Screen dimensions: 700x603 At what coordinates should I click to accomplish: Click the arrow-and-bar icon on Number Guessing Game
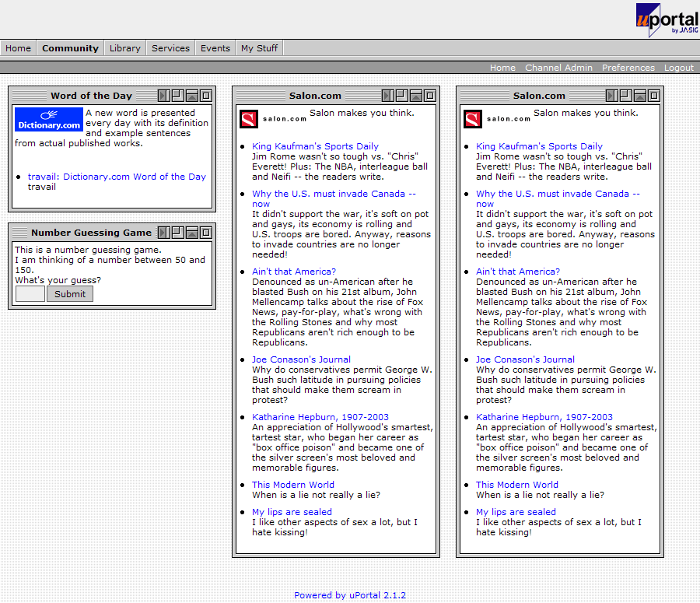(164, 233)
